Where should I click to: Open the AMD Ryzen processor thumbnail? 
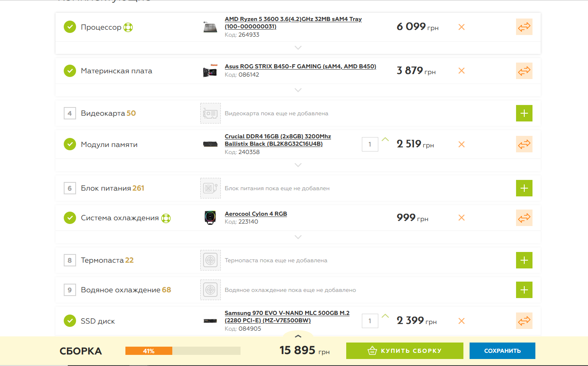210,27
